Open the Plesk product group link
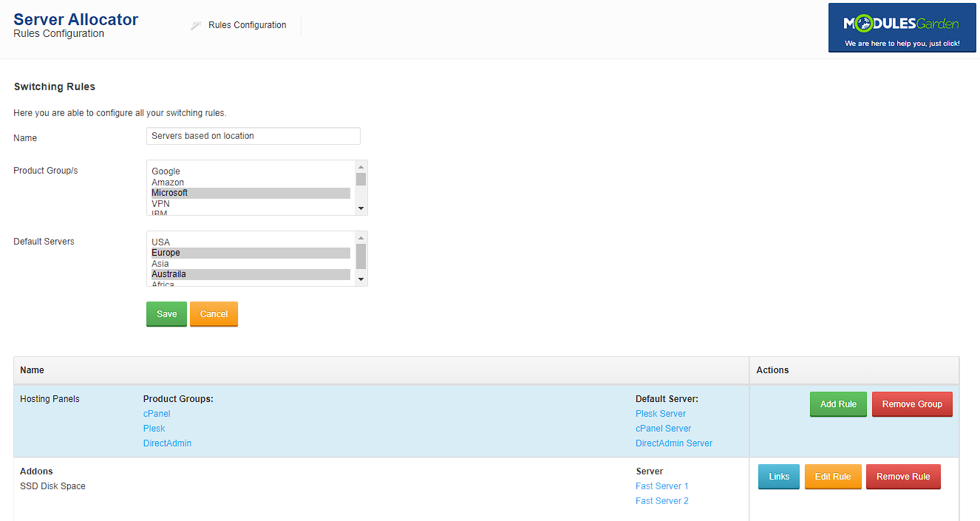 click(154, 429)
